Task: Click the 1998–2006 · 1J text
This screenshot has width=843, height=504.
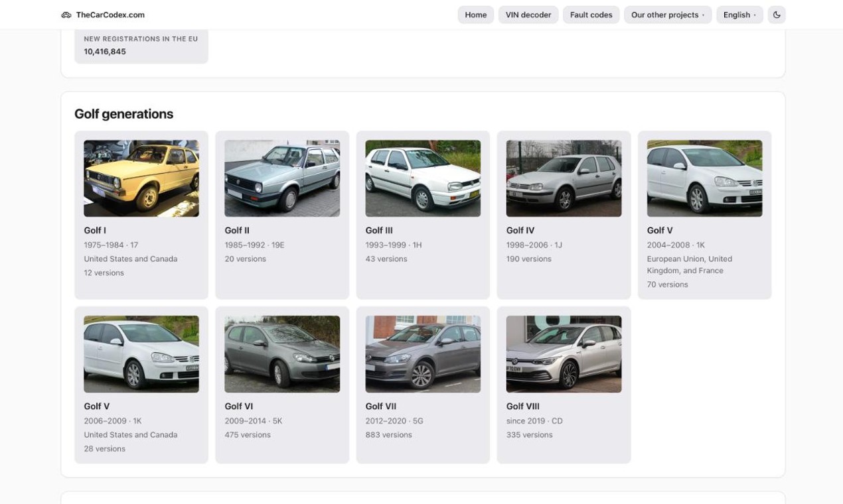Action: 534,245
